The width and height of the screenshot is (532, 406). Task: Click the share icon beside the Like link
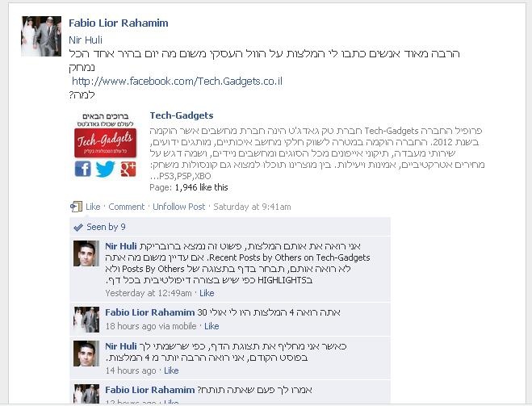coord(76,207)
